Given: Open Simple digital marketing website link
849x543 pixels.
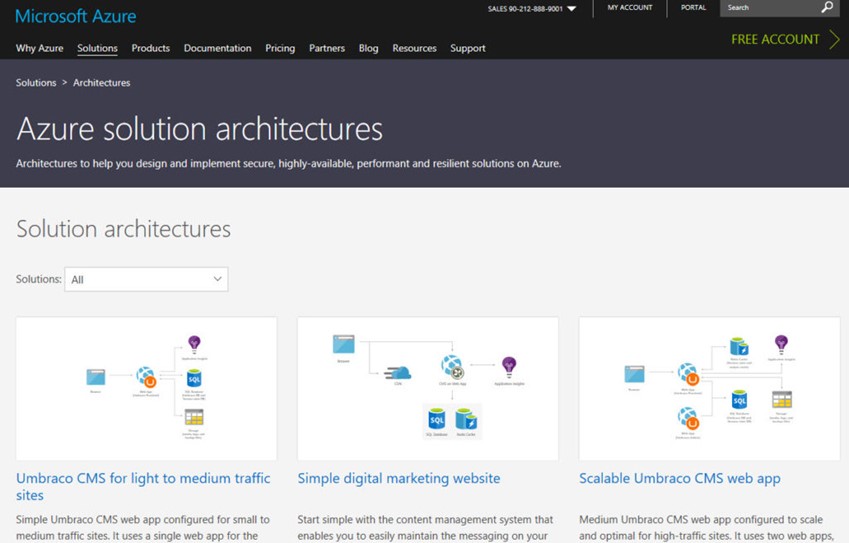Looking at the screenshot, I should pyautogui.click(x=399, y=479).
